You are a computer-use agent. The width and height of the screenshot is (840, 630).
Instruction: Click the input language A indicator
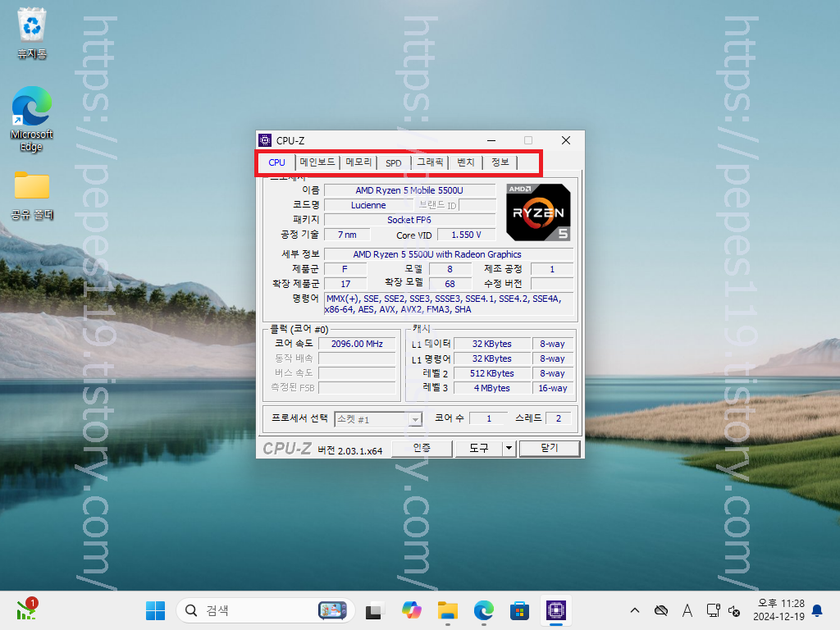pyautogui.click(x=687, y=610)
